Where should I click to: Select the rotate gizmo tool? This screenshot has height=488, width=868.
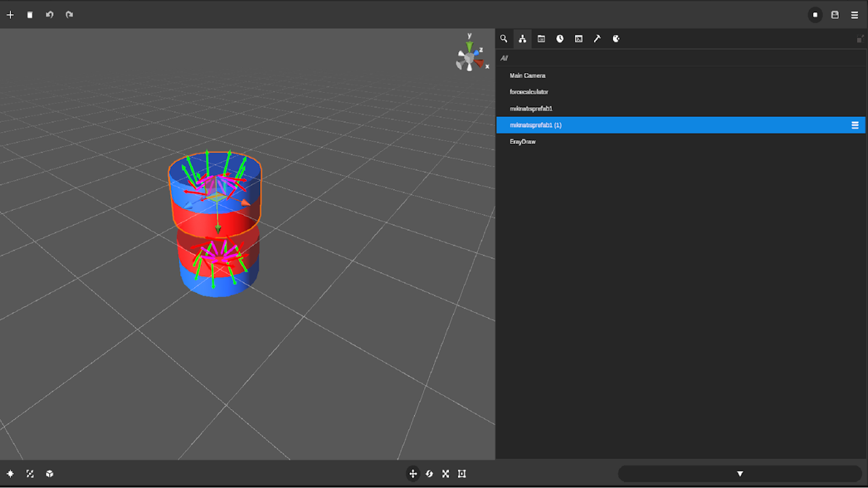click(x=429, y=474)
